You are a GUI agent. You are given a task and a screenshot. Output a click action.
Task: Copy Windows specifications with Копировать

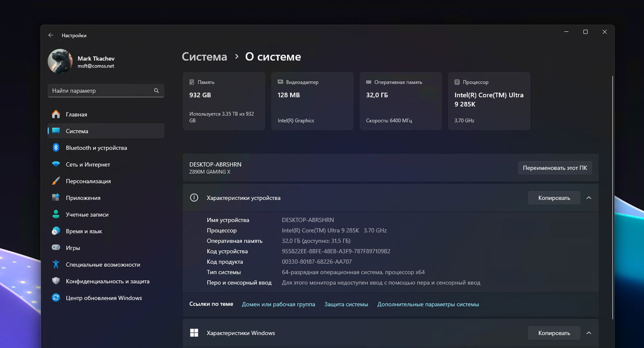click(x=554, y=333)
